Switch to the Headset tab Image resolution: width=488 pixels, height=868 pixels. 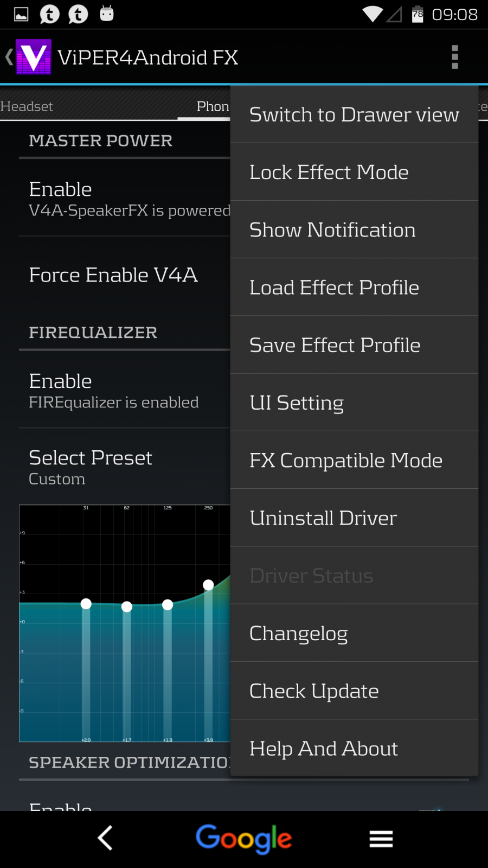(x=27, y=106)
